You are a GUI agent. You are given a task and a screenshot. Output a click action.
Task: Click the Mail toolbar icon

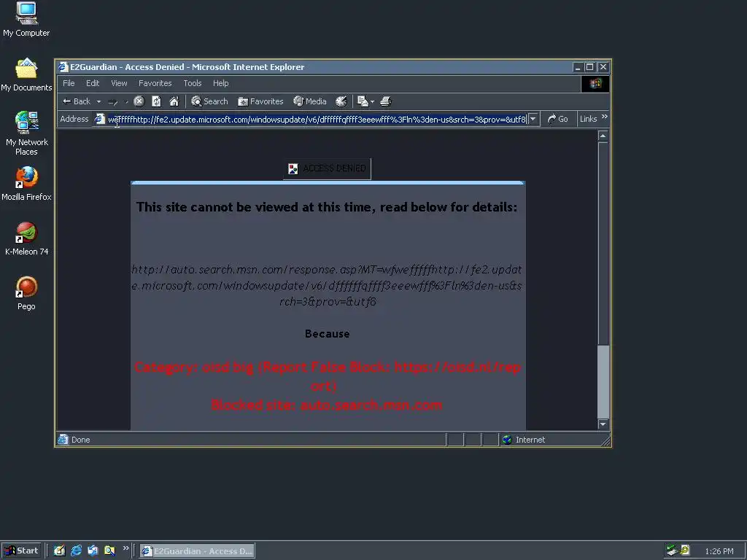point(363,101)
